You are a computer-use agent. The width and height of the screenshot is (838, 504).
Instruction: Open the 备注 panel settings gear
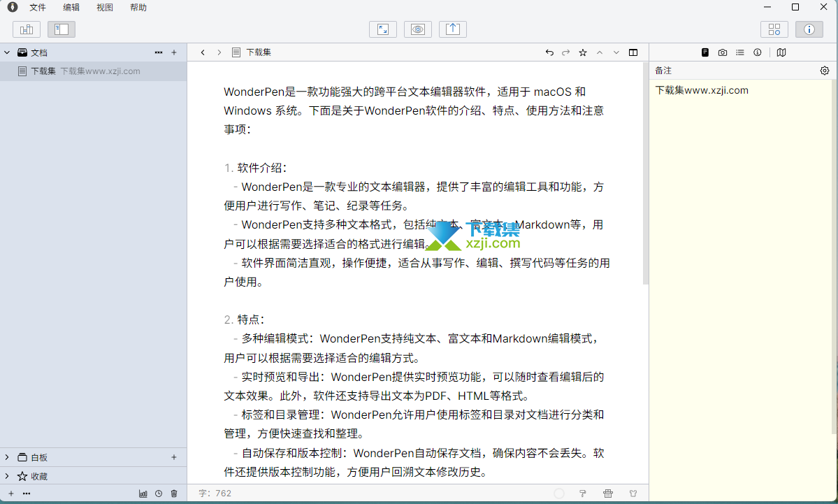825,71
